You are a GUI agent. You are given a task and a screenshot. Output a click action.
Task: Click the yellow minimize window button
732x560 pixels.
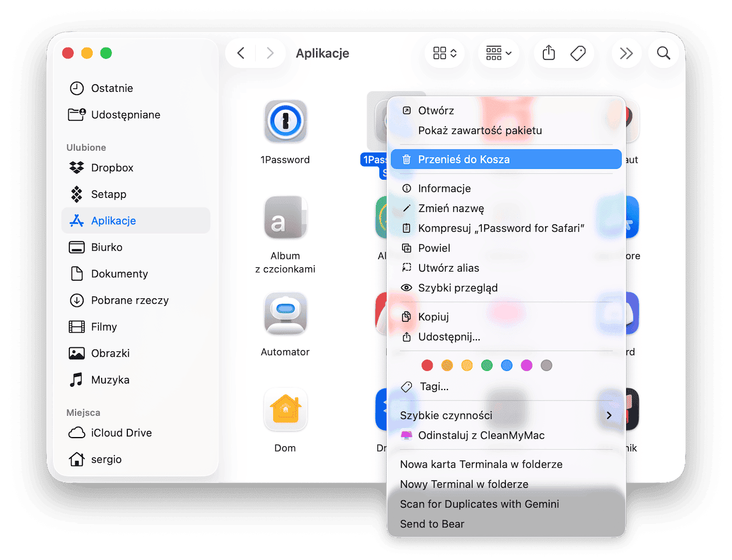tap(87, 53)
